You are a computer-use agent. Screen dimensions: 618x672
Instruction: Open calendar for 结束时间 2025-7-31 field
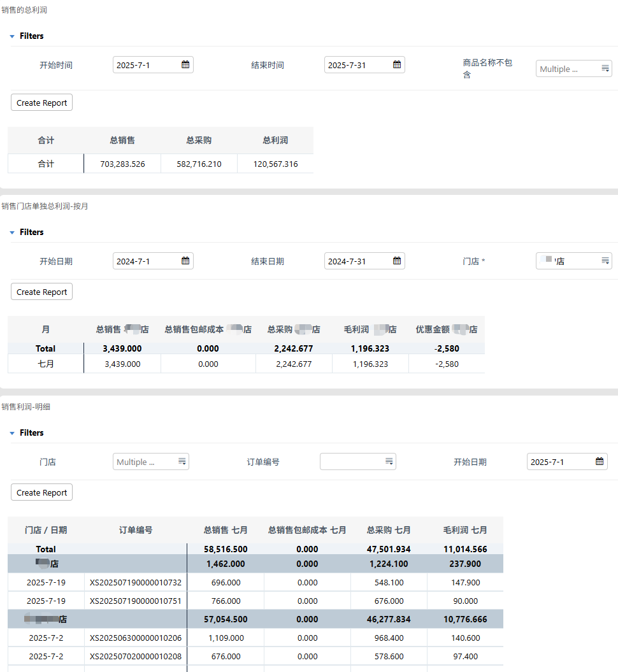click(397, 65)
